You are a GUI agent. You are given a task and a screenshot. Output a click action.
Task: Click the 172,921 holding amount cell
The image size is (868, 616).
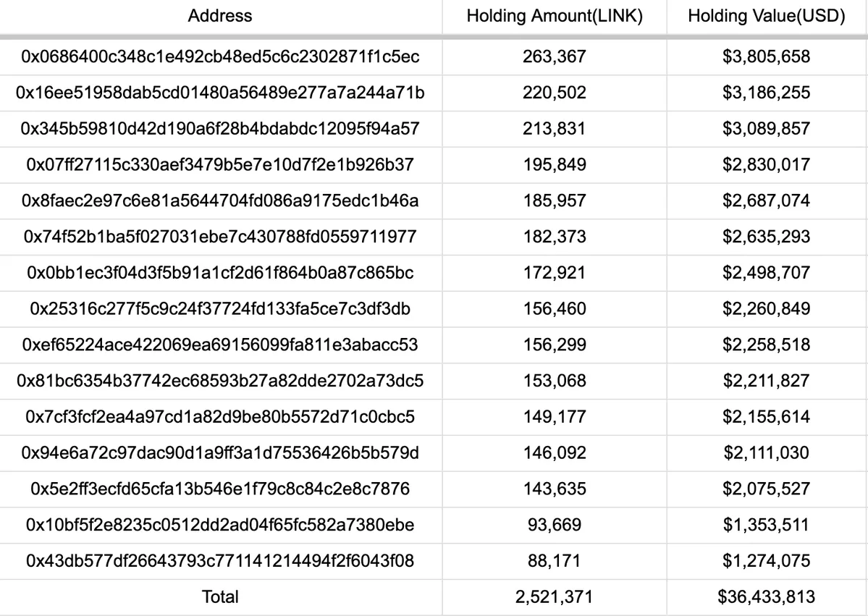[x=555, y=273]
